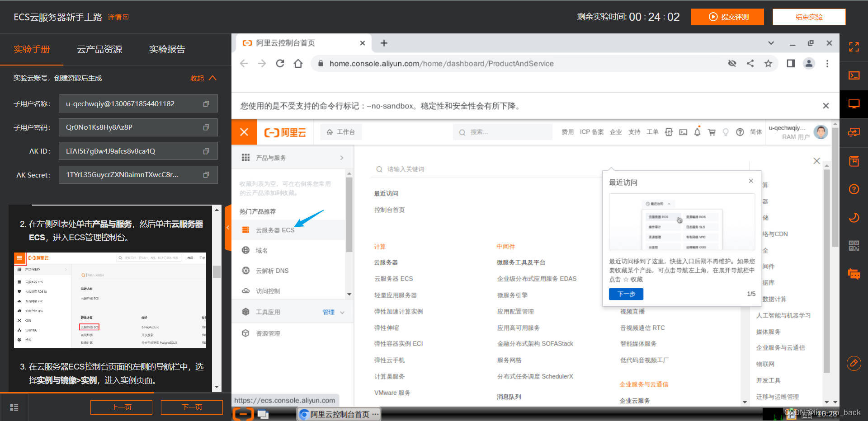Open 企业级分布式应用服务 EDAS
The width and height of the screenshot is (868, 421).
537,279
